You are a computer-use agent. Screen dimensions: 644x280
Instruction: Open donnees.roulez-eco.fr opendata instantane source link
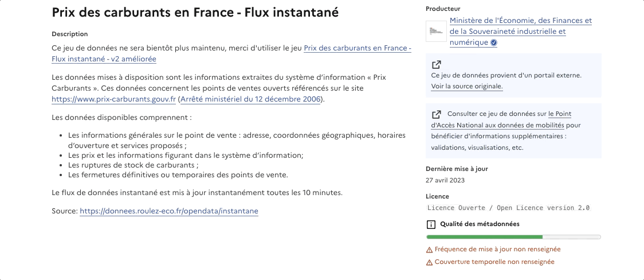tap(169, 211)
